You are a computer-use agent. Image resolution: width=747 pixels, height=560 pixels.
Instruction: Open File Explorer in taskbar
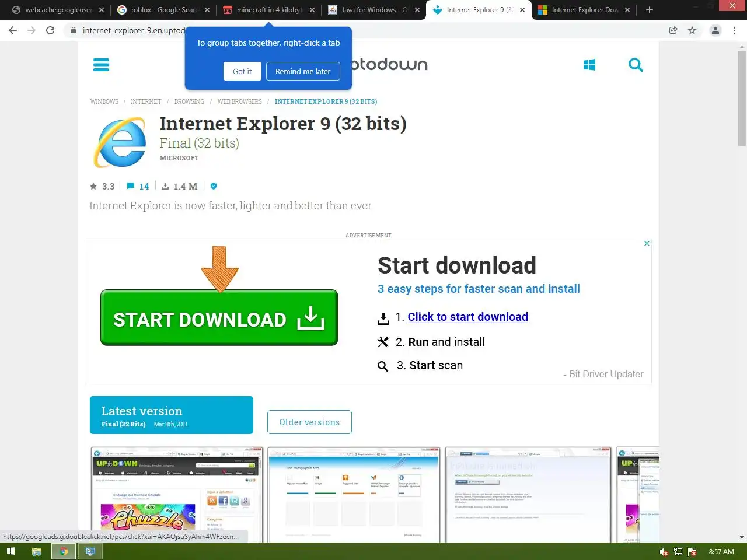point(36,551)
